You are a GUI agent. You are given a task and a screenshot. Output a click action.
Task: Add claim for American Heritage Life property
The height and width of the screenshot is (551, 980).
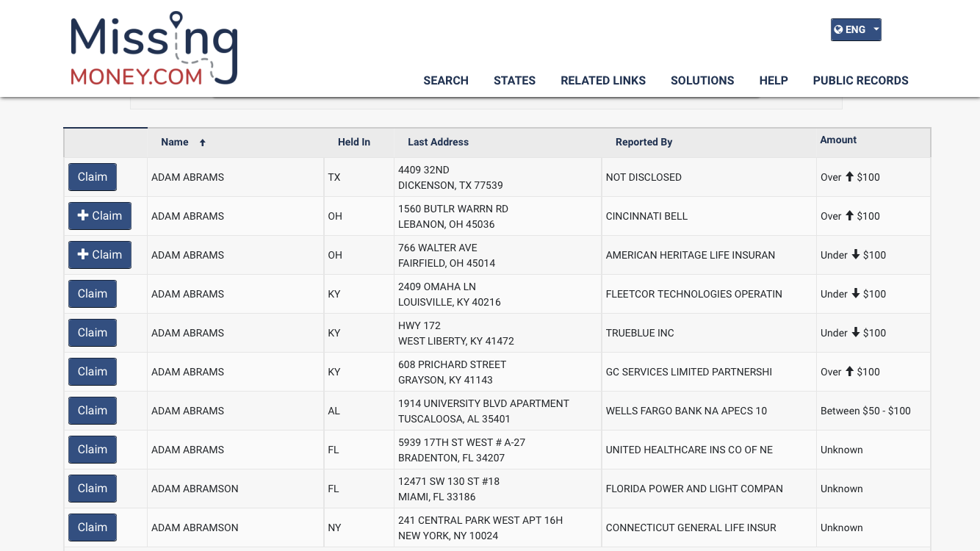tap(100, 255)
